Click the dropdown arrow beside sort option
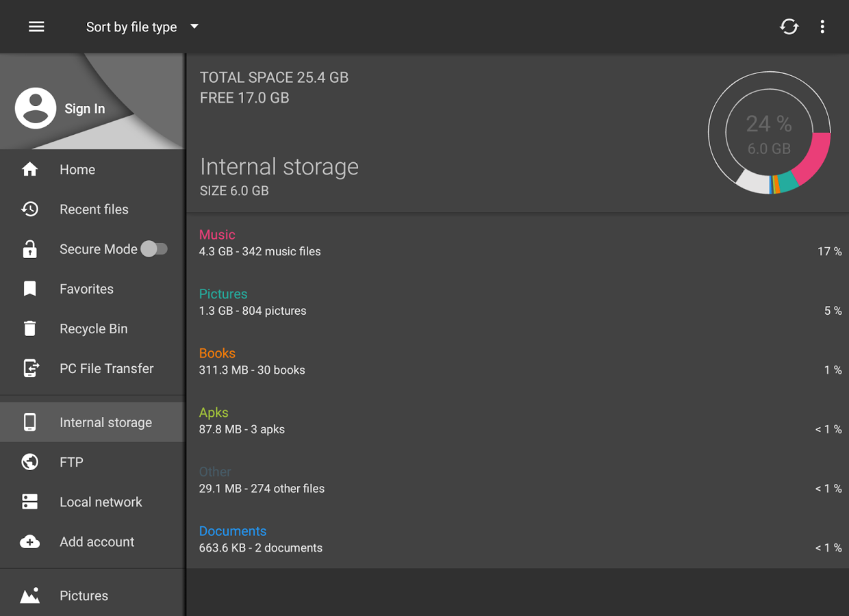 click(x=194, y=27)
